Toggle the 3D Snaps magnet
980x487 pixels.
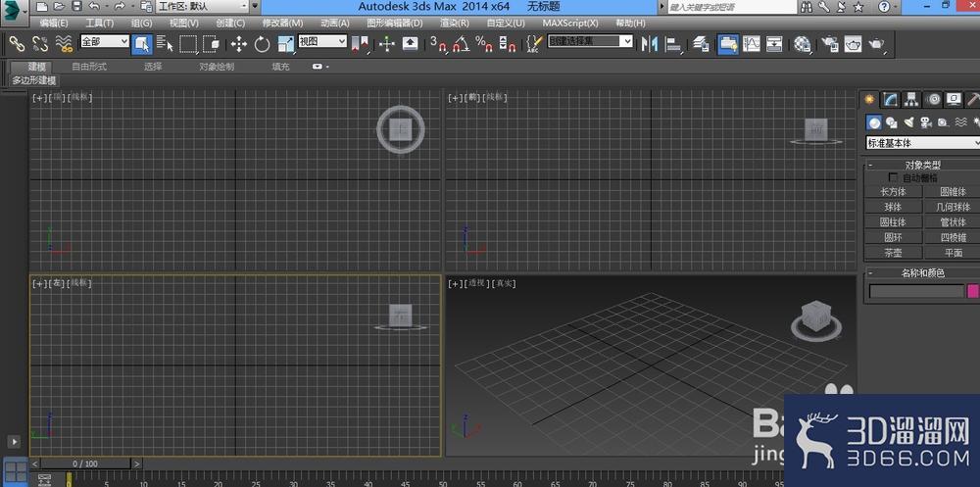[439, 44]
